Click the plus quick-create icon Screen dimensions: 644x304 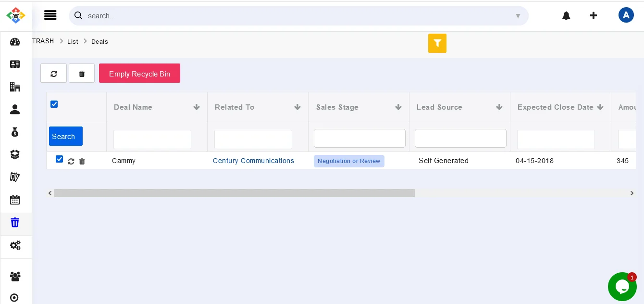pyautogui.click(x=593, y=16)
